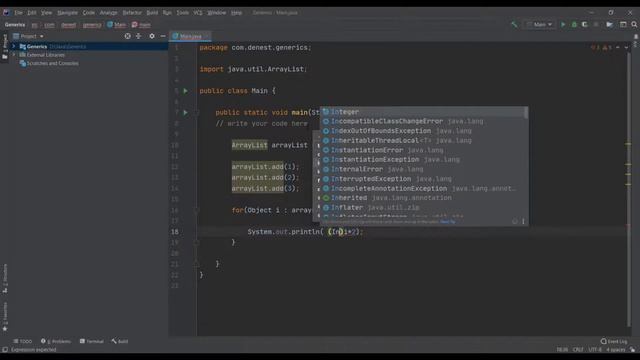Toggle the Project side tool button
640x360 pixels.
coord(5,47)
